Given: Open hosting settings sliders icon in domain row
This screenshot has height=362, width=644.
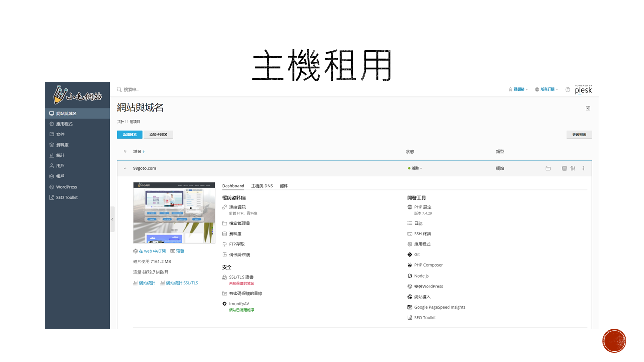Looking at the screenshot, I should [573, 168].
